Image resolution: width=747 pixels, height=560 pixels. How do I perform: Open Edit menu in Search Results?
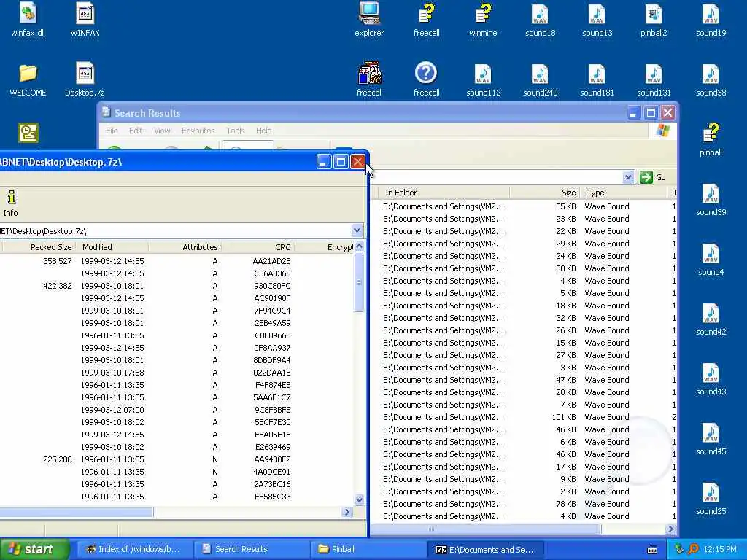click(x=135, y=131)
